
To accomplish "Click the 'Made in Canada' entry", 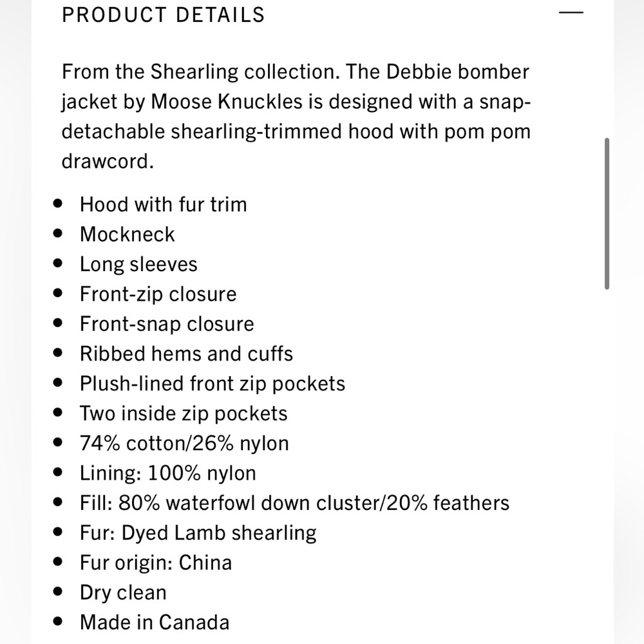I will point(155,622).
